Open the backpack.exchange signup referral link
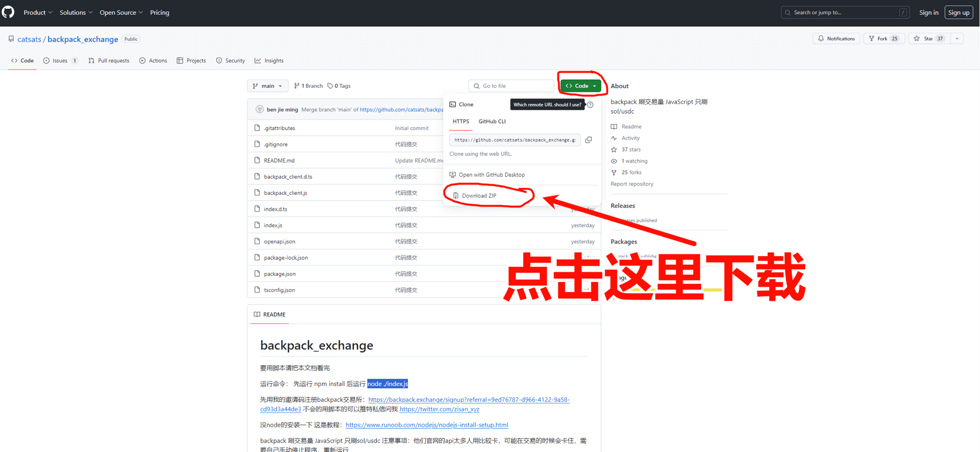This screenshot has height=452, width=980. (415, 405)
